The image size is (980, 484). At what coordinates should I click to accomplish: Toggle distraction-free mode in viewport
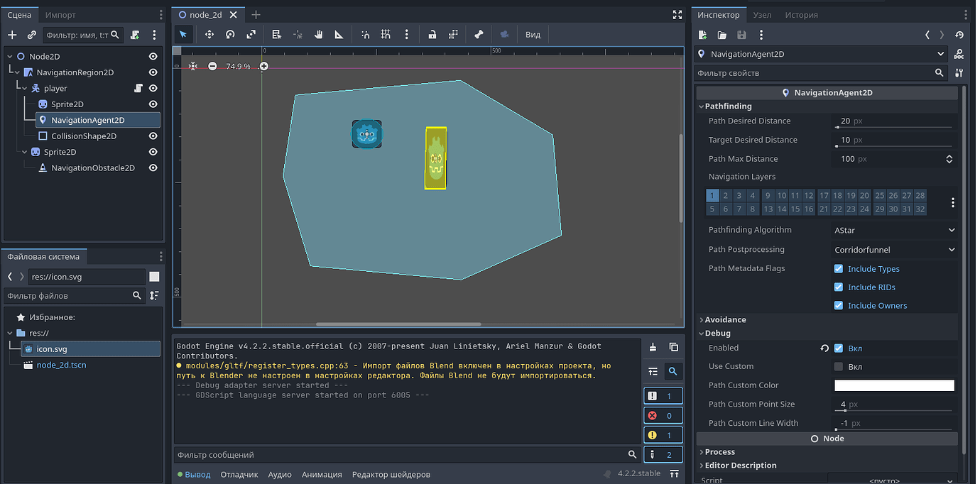677,14
